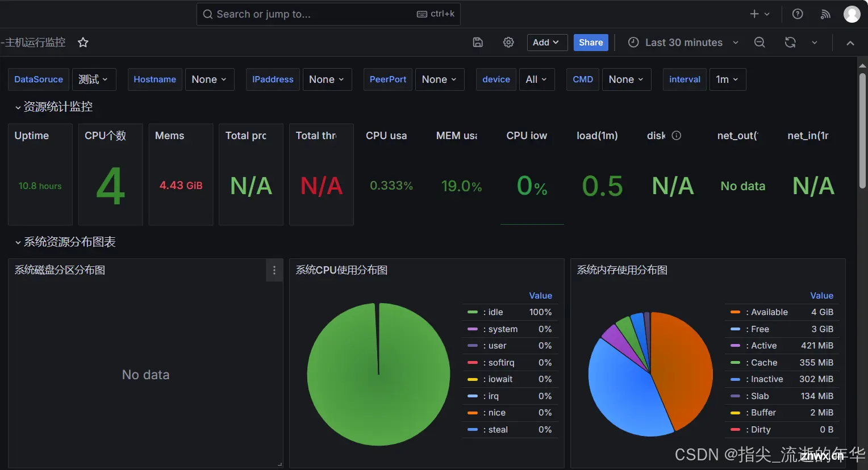The image size is (868, 470).
Task: Click the Cache series color swatch
Action: coord(735,363)
